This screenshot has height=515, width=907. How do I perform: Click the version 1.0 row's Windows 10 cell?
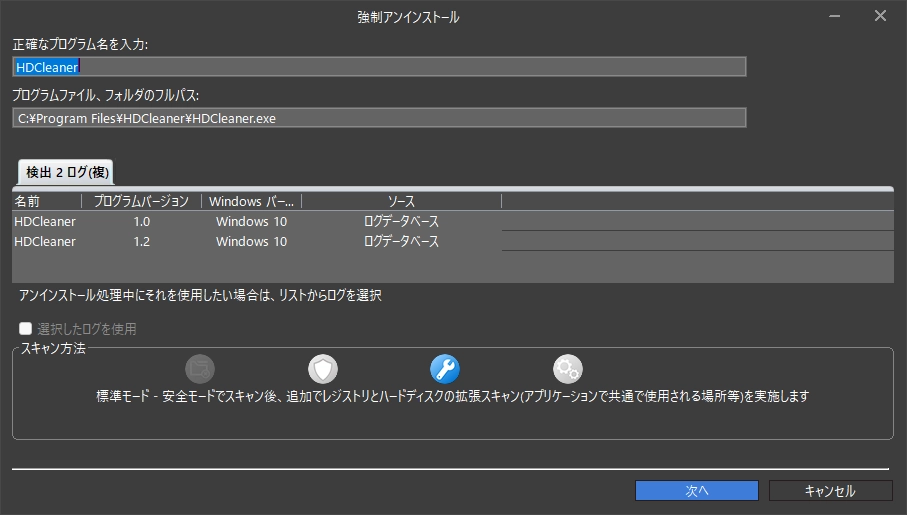pyautogui.click(x=252, y=221)
